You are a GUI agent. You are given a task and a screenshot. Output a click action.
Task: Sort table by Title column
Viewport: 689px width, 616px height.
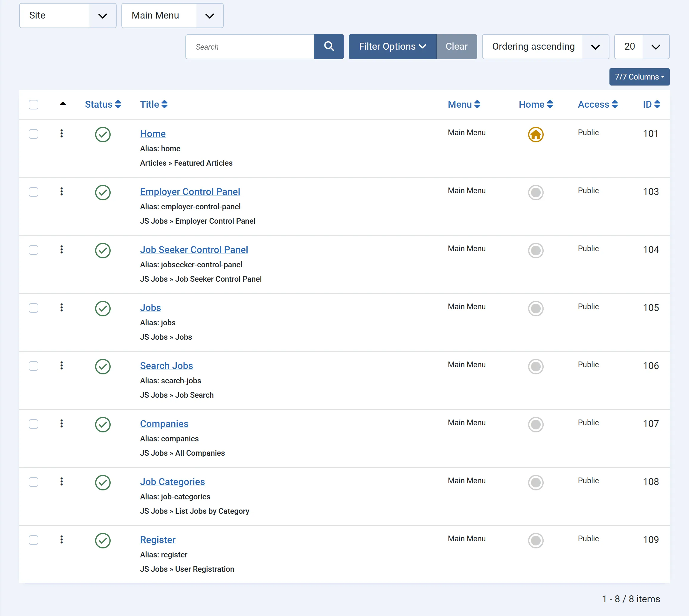154,104
